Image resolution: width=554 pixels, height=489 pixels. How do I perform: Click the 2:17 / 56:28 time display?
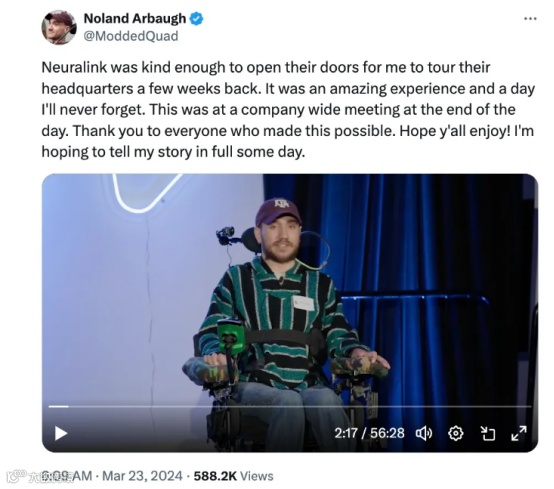pos(369,433)
